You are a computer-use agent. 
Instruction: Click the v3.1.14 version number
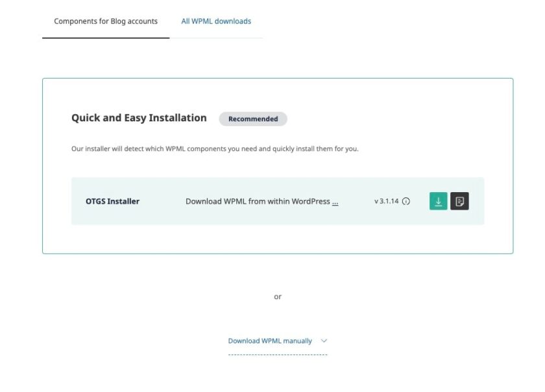[386, 201]
